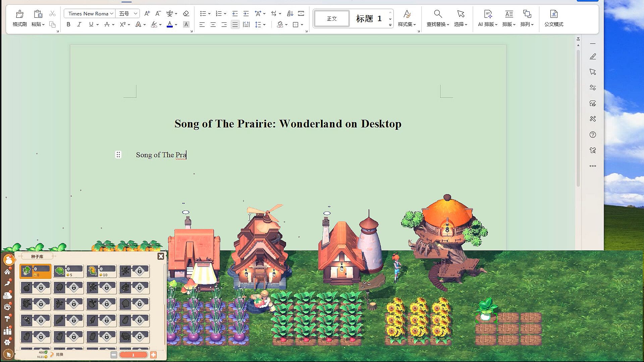The image size is (644, 362).
Task: Apply the 标题 1 heading style
Action: [369, 18]
